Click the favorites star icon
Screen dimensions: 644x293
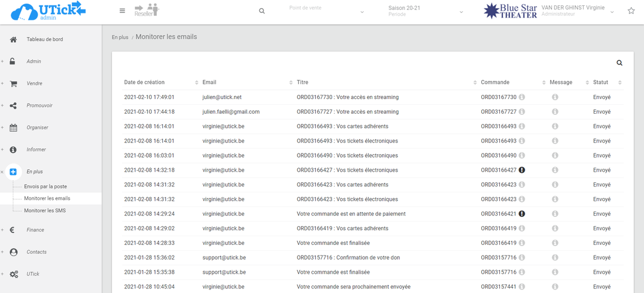[x=631, y=11]
